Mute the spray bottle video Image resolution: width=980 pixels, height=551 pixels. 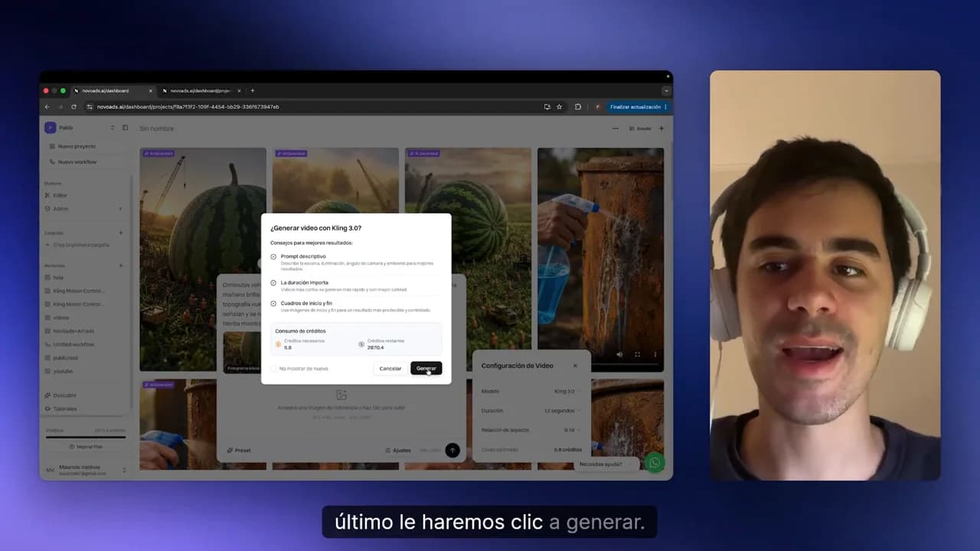[x=621, y=354]
